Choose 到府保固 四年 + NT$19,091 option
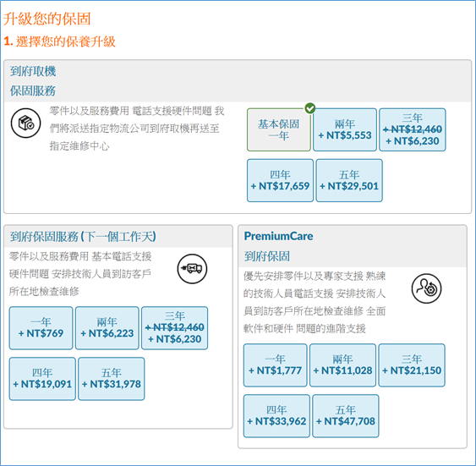The height and width of the screenshot is (466, 476). [42, 379]
